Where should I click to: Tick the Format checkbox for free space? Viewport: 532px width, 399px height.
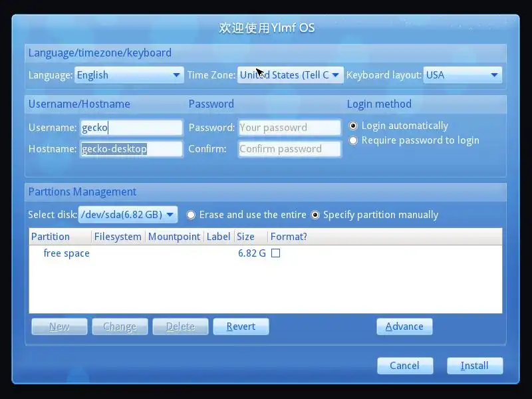point(275,253)
